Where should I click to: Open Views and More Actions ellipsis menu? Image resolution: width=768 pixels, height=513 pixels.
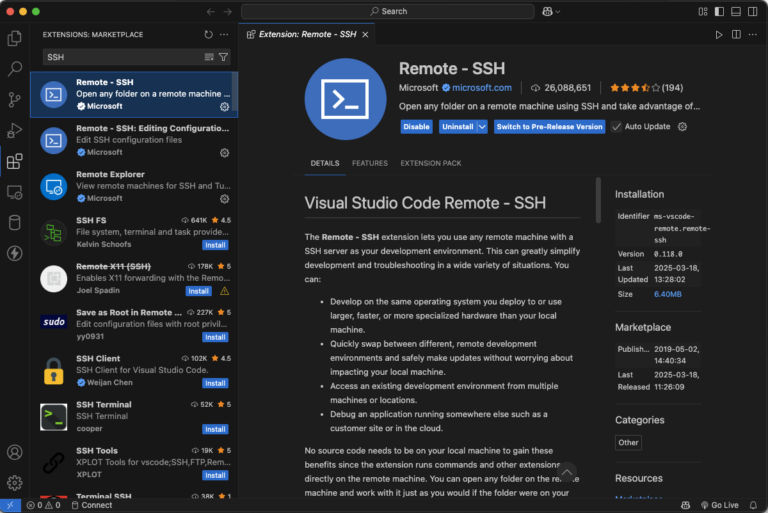(224, 34)
